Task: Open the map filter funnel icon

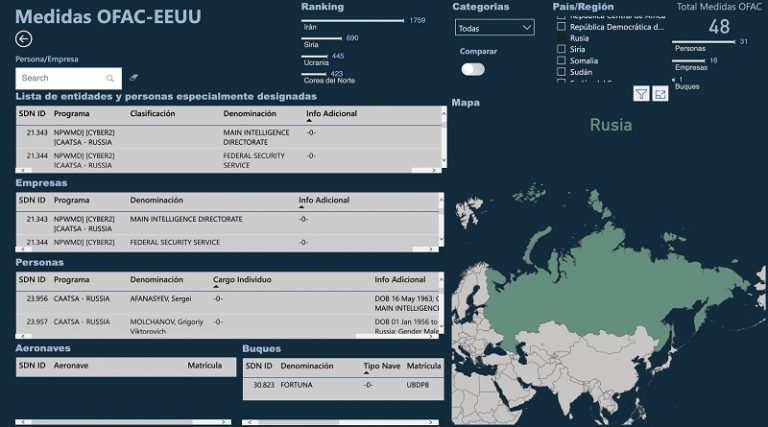Action: pos(641,94)
